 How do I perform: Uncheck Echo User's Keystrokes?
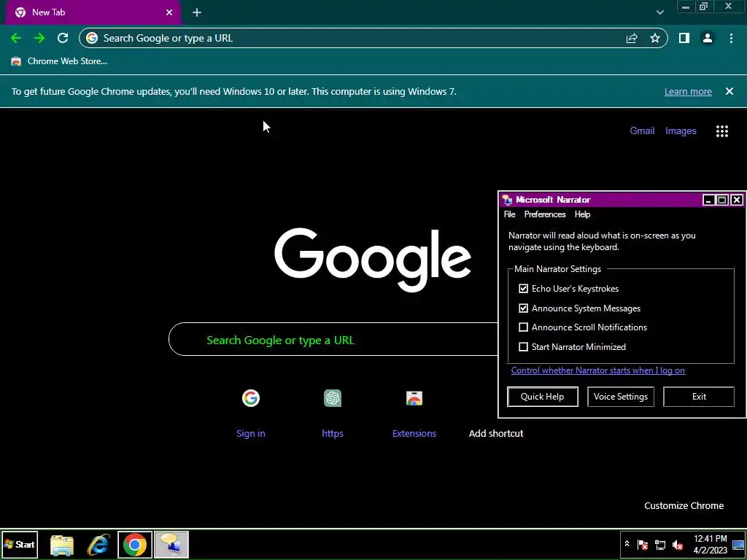(x=523, y=289)
